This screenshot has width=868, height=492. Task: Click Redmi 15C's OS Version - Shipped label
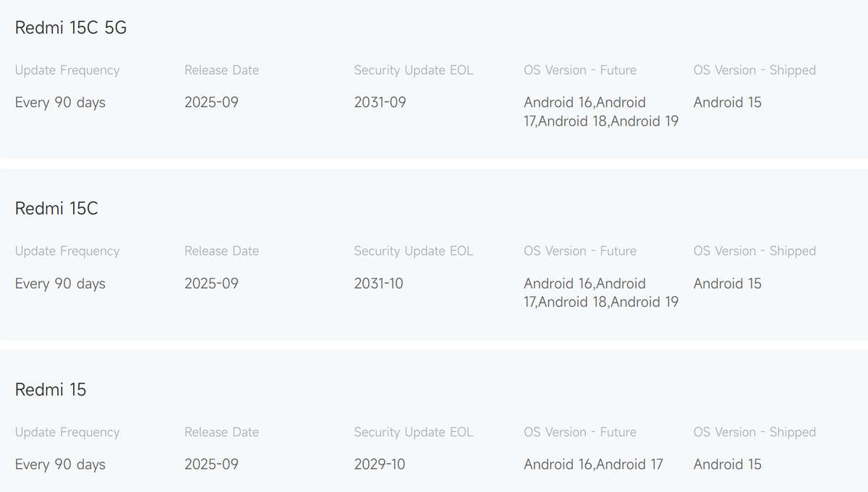coord(754,251)
